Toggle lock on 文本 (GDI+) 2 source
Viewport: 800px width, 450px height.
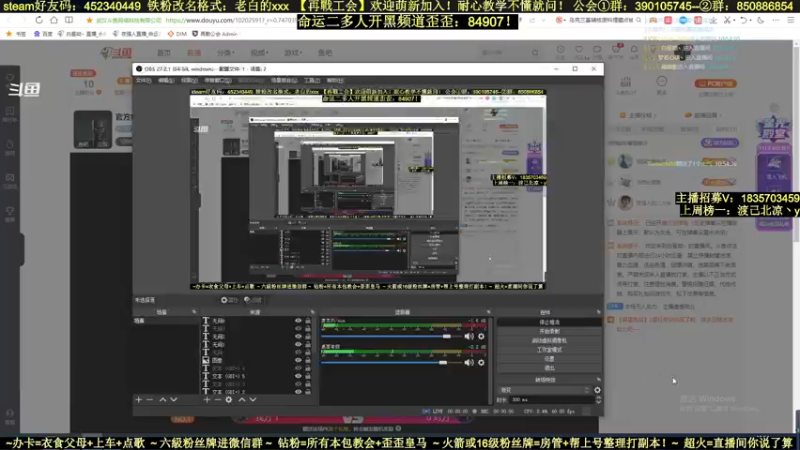click(x=308, y=391)
